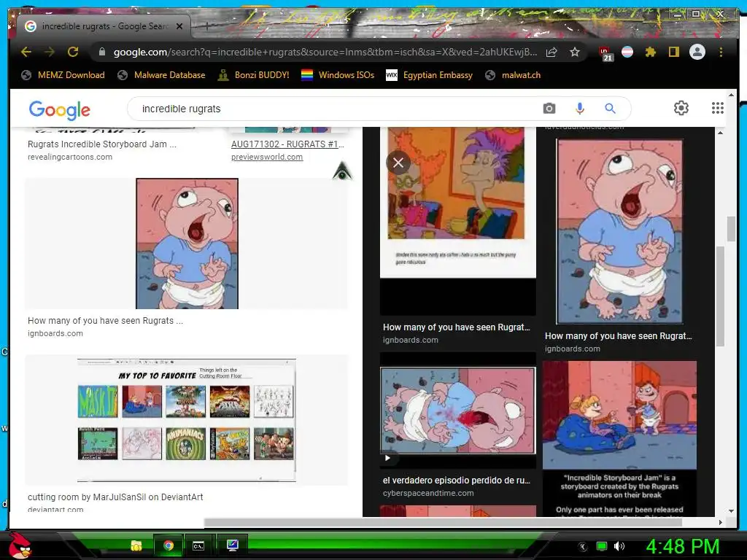The width and height of the screenshot is (747, 560).
Task: Open the Angry Birds start button
Action: pyautogui.click(x=19, y=545)
